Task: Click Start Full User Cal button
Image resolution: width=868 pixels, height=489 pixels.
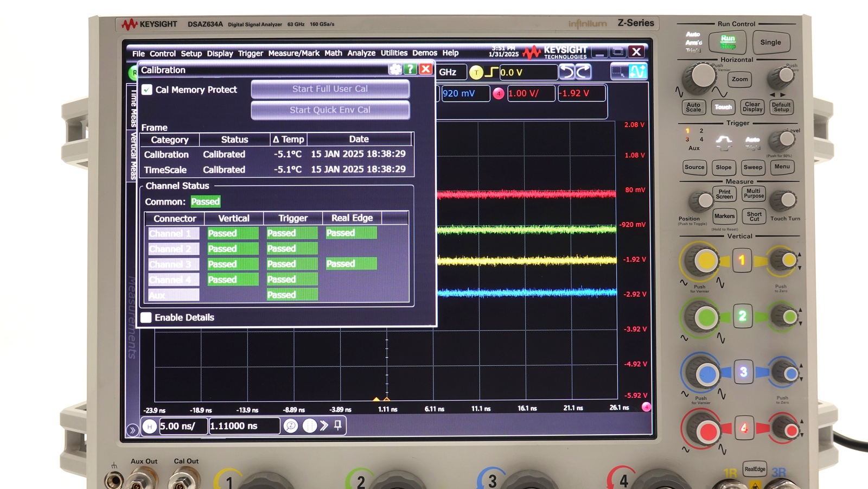Action: pyautogui.click(x=330, y=89)
